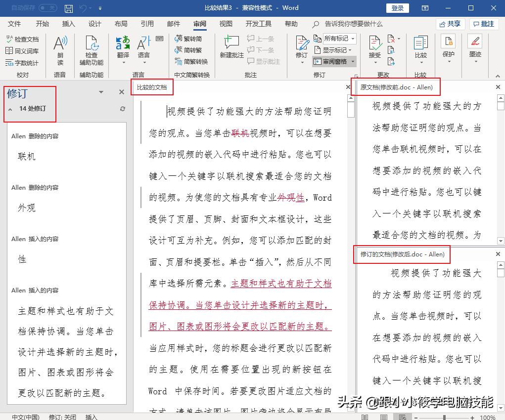This screenshot has height=420, width=505.
Task: Open the 墨迹 ink menu
Action: pyautogui.click(x=475, y=49)
